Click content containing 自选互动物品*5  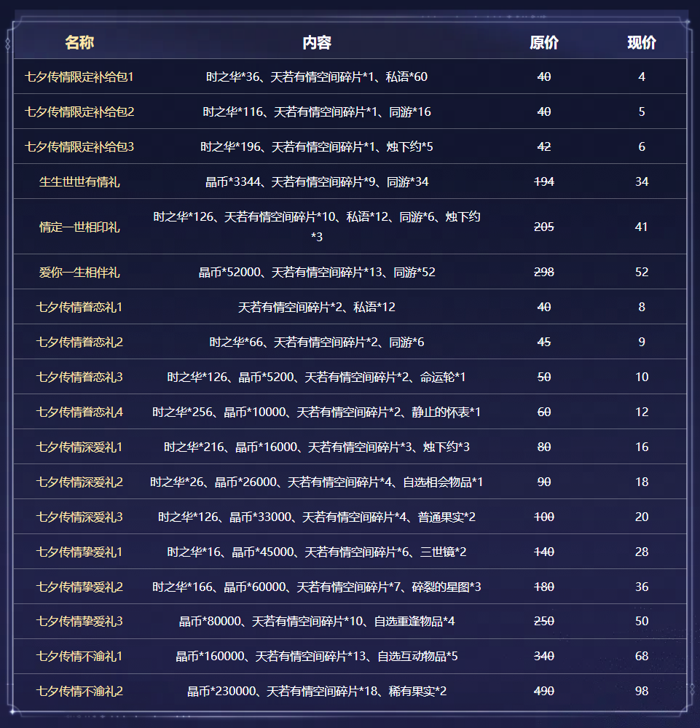(317, 656)
